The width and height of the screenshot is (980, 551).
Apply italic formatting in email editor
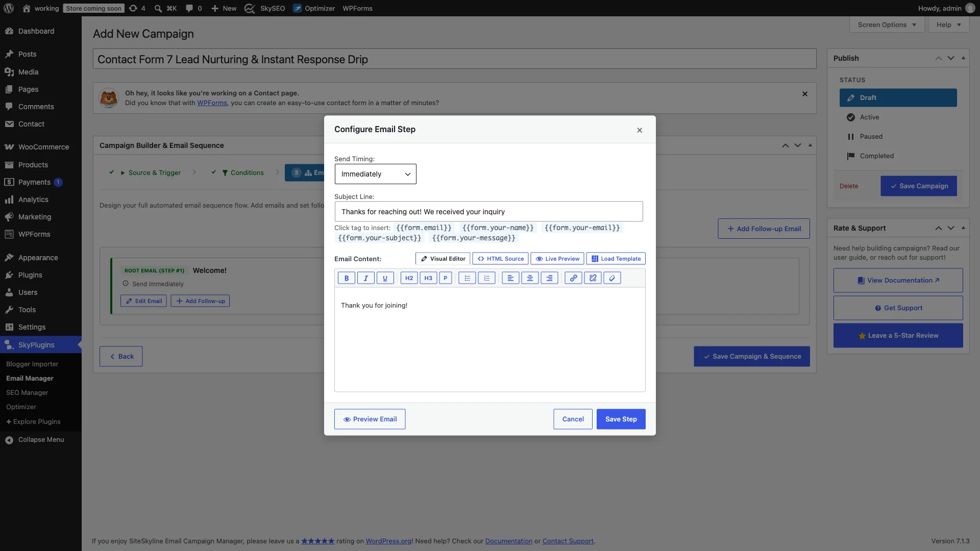click(365, 278)
